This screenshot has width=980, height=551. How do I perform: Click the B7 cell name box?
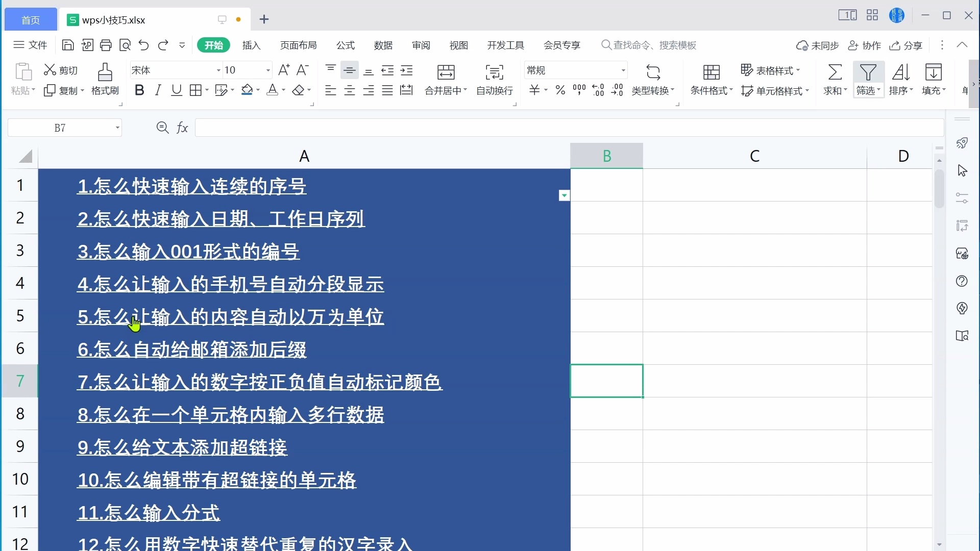point(60,128)
